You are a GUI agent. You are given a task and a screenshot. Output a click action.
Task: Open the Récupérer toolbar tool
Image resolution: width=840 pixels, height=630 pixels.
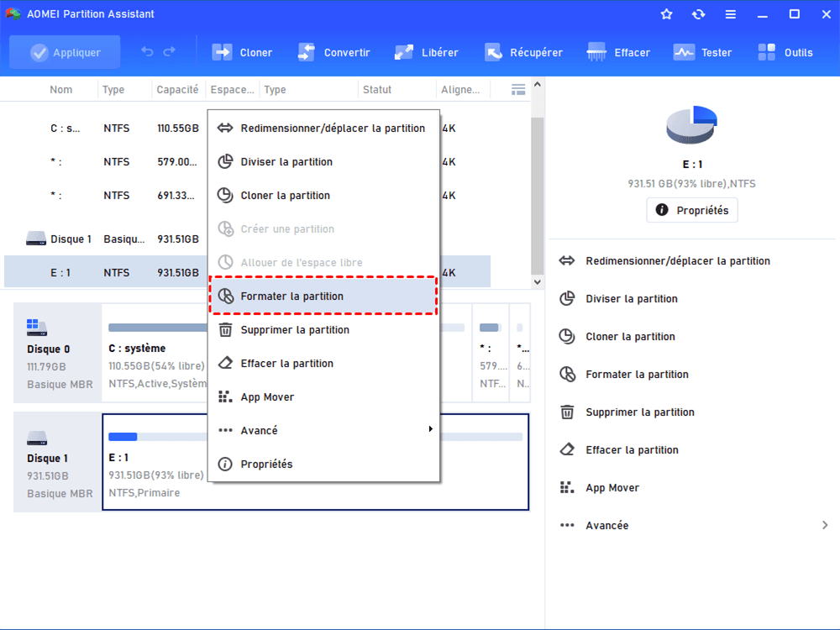click(523, 52)
